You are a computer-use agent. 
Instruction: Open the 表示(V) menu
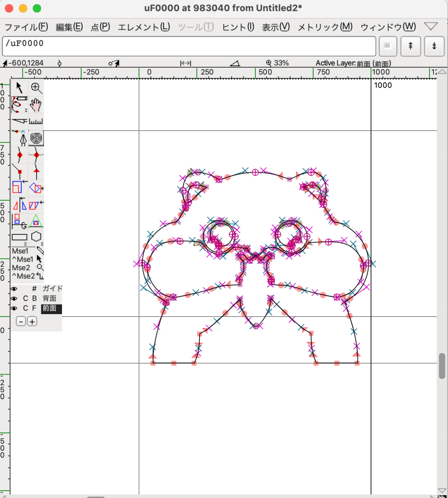point(276,27)
